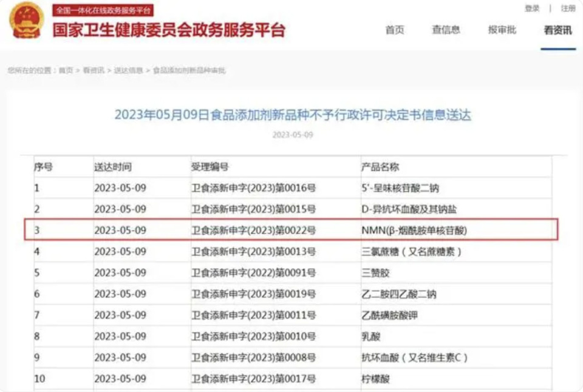This screenshot has width=583, height=392.
Task: Select the 首页 navigation item
Action: coord(395,30)
